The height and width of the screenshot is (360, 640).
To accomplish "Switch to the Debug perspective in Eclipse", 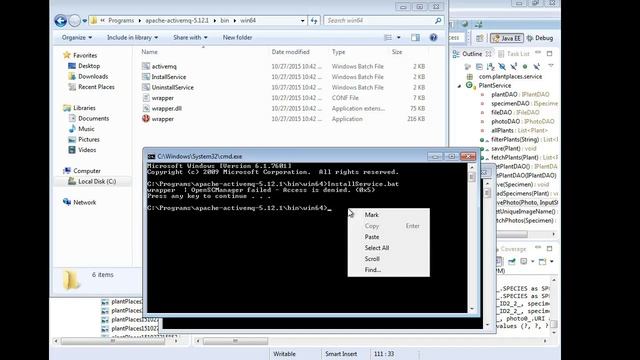I will coord(540,38).
